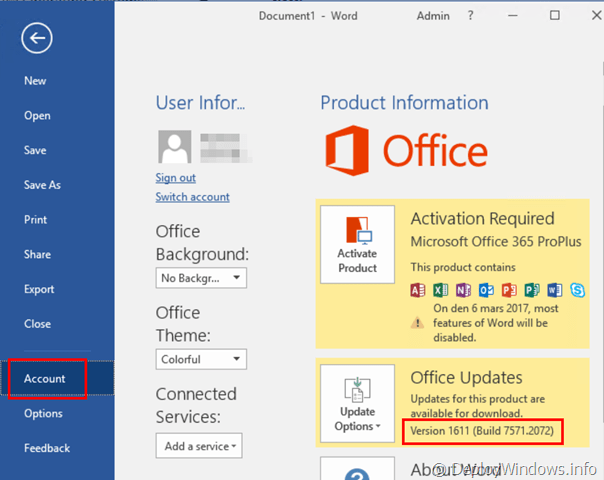Viewport: 604px width, 480px height.
Task: Select Export in the backstage menu
Action: (39, 289)
